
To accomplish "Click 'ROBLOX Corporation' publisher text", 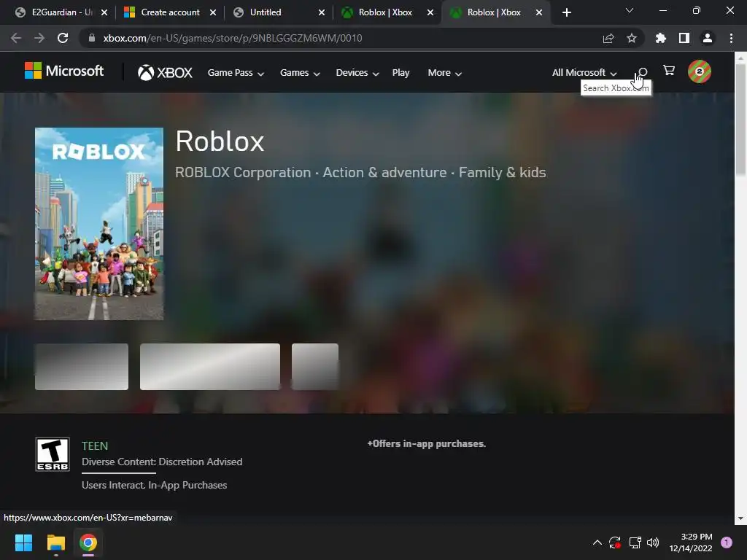I will click(x=243, y=172).
